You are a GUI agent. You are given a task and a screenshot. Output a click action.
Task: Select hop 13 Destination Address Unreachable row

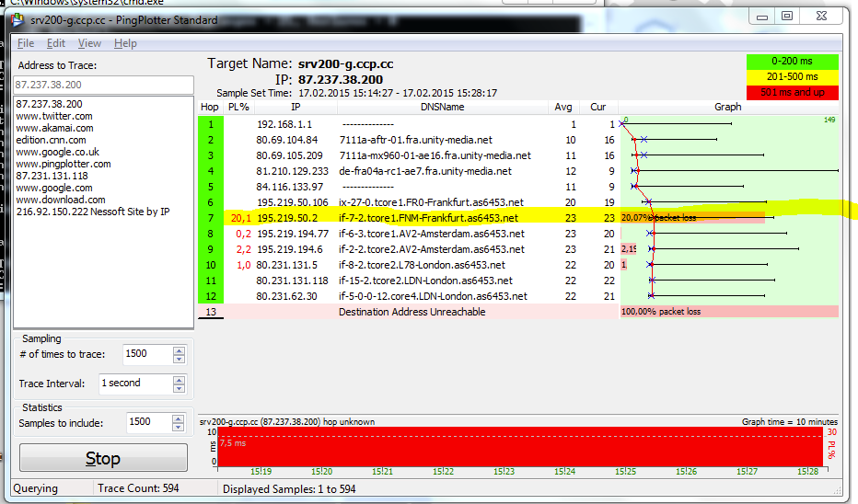coord(423,312)
